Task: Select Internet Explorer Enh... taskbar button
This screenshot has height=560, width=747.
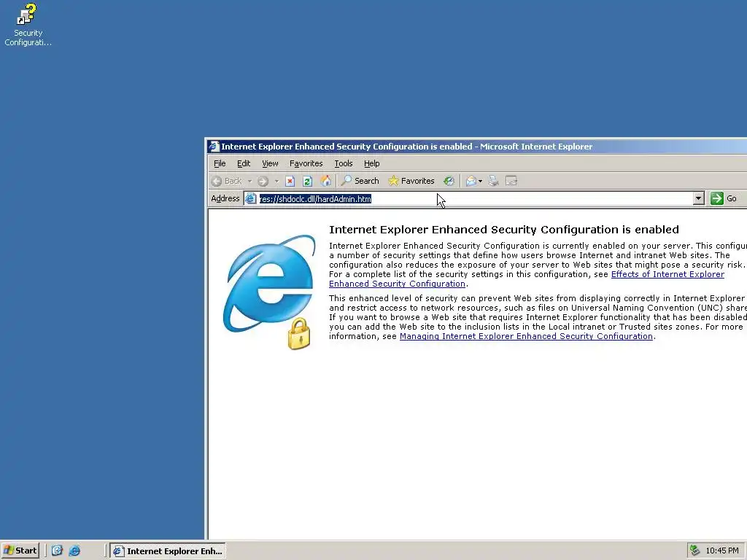Action: coord(168,551)
